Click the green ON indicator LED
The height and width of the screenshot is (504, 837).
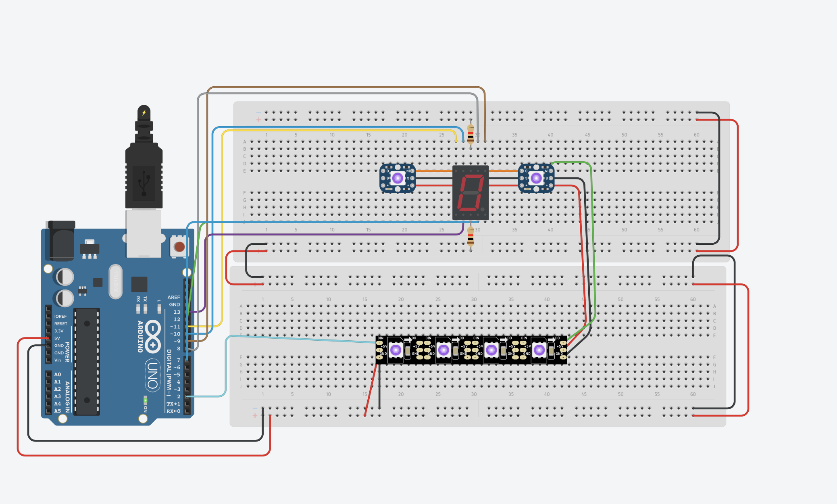(145, 400)
